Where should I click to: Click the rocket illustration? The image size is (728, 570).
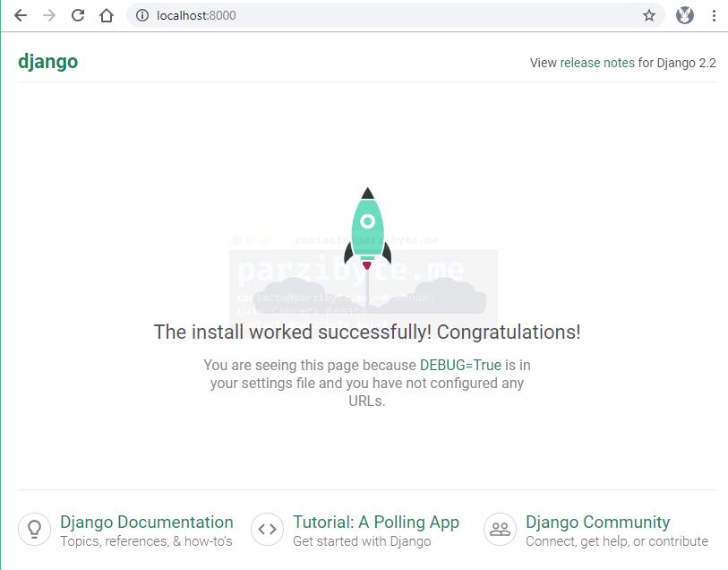pos(367,229)
